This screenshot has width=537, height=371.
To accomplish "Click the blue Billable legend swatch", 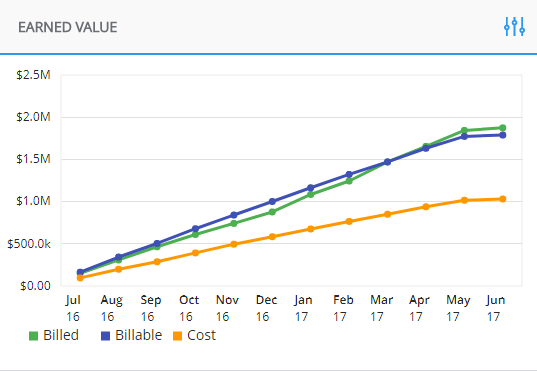I will 105,336.
